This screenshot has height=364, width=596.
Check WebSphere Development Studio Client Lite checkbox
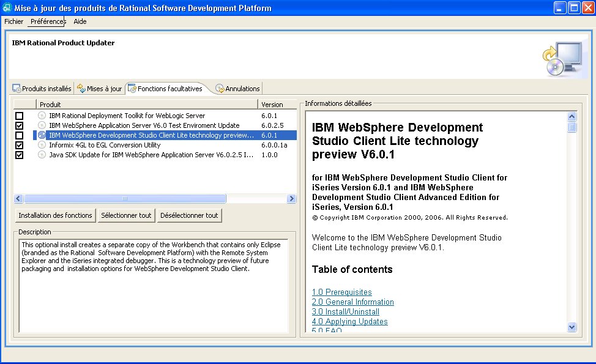coord(20,136)
